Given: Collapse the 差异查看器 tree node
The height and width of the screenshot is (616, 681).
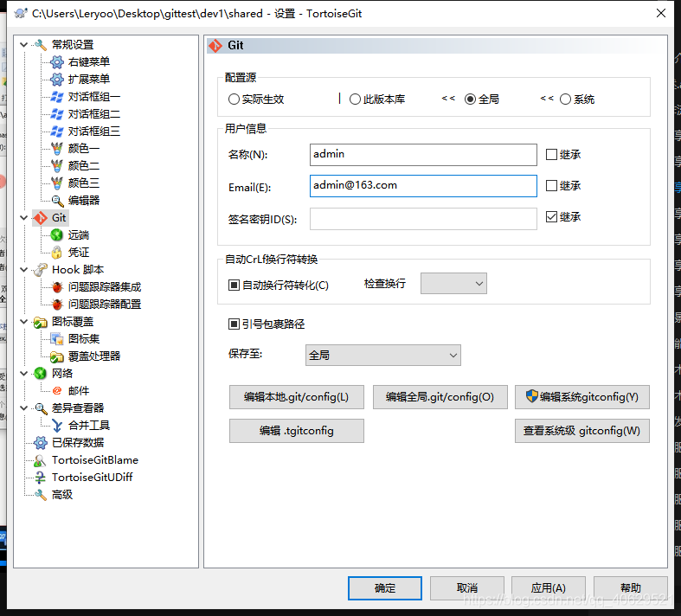Looking at the screenshot, I should pyautogui.click(x=24, y=408).
